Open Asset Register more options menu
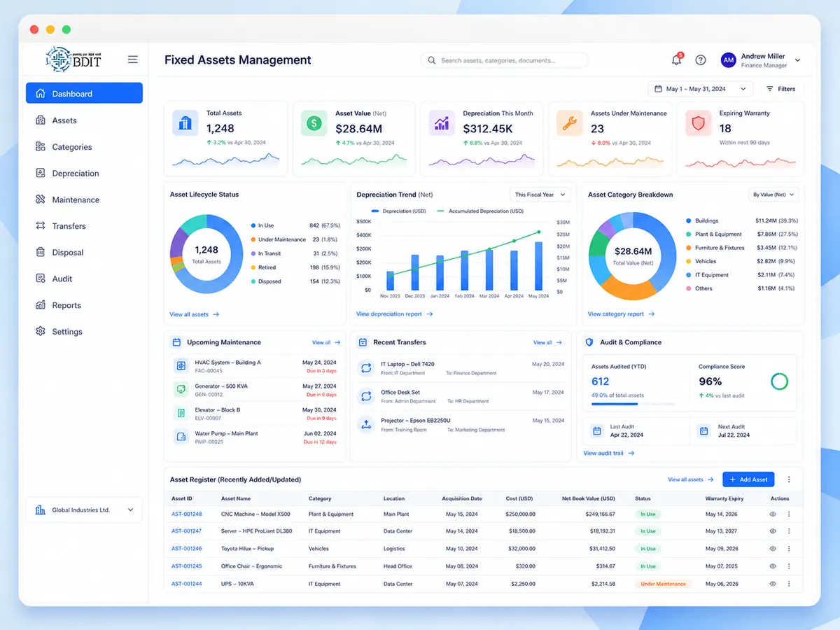 coord(789,479)
